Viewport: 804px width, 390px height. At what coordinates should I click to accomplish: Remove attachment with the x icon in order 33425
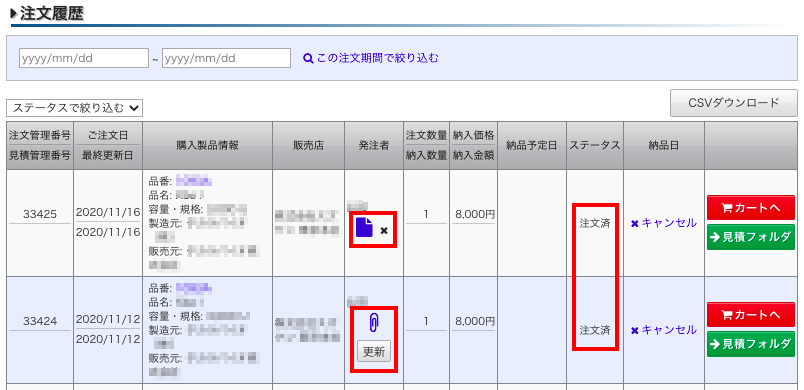pyautogui.click(x=384, y=231)
